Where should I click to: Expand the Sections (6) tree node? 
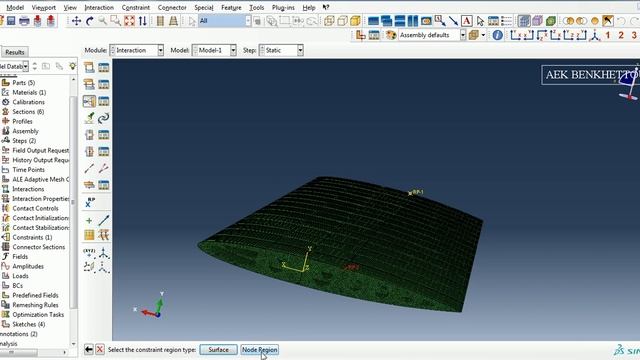[x=28, y=111]
